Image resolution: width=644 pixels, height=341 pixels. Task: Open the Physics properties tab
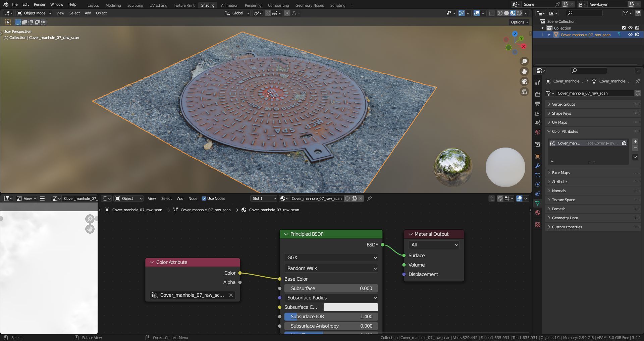point(538,184)
